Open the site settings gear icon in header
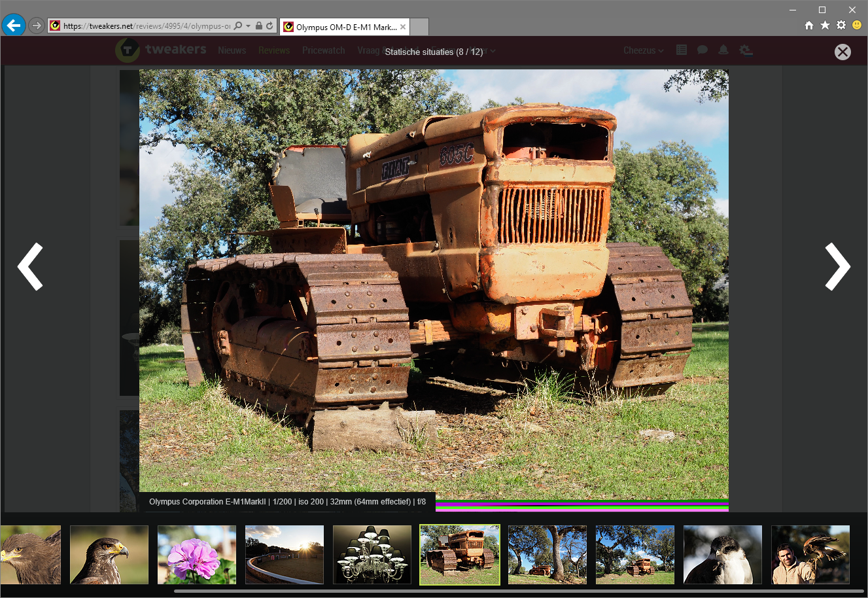 click(x=746, y=50)
